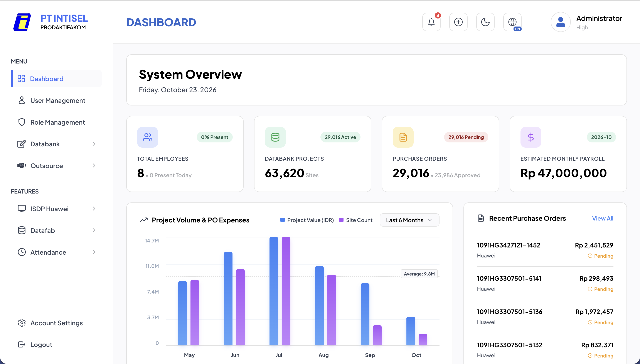Open the language globe EN selector
Screen dimensions: 640x364
point(512,22)
